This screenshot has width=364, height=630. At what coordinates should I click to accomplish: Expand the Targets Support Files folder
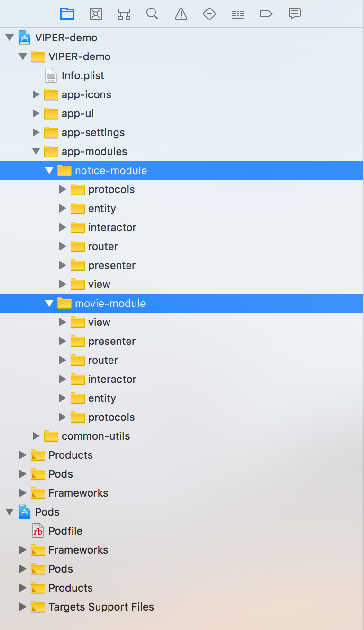pyautogui.click(x=23, y=607)
